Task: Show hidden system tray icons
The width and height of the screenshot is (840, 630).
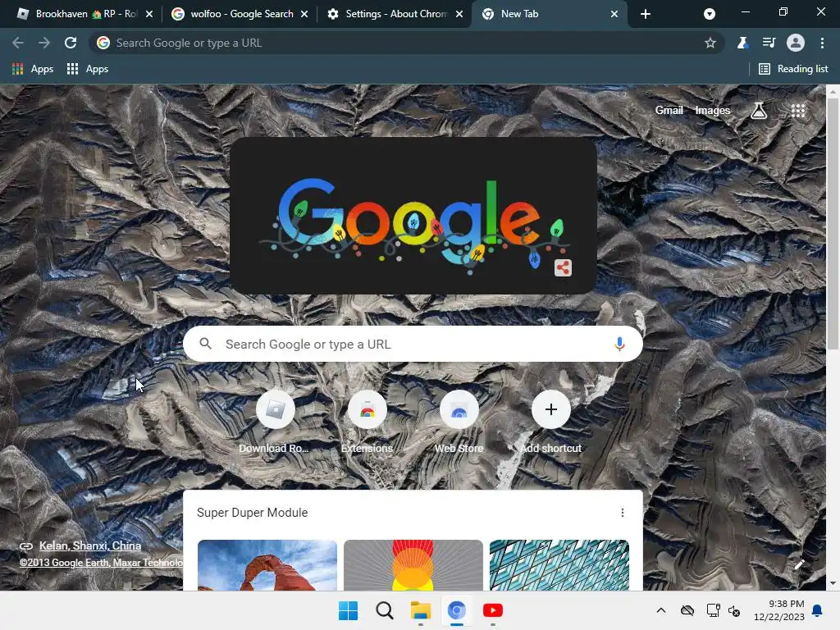Action: (x=661, y=610)
